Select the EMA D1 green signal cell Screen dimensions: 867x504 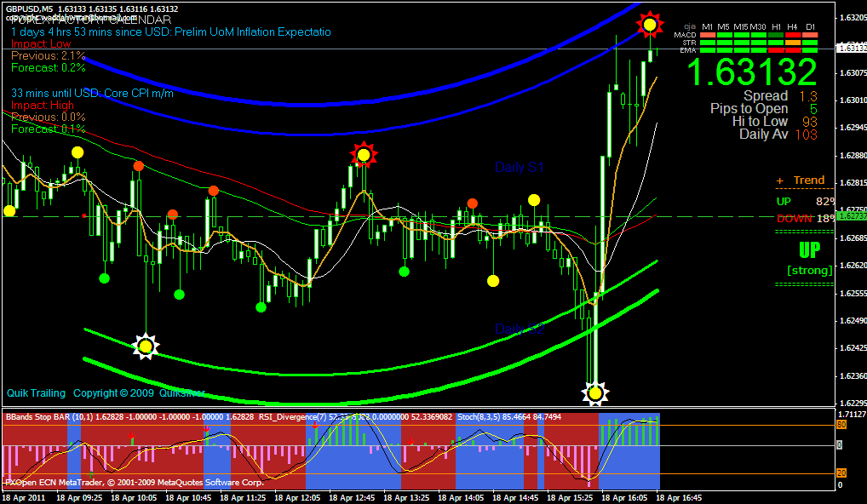[x=810, y=50]
